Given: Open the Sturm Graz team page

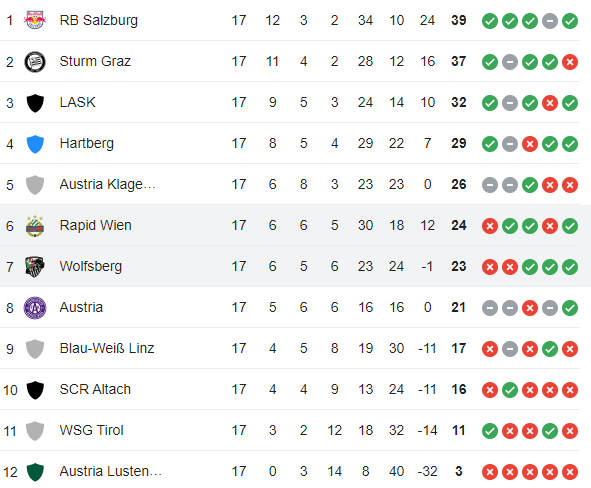Looking at the screenshot, I should coord(95,61).
